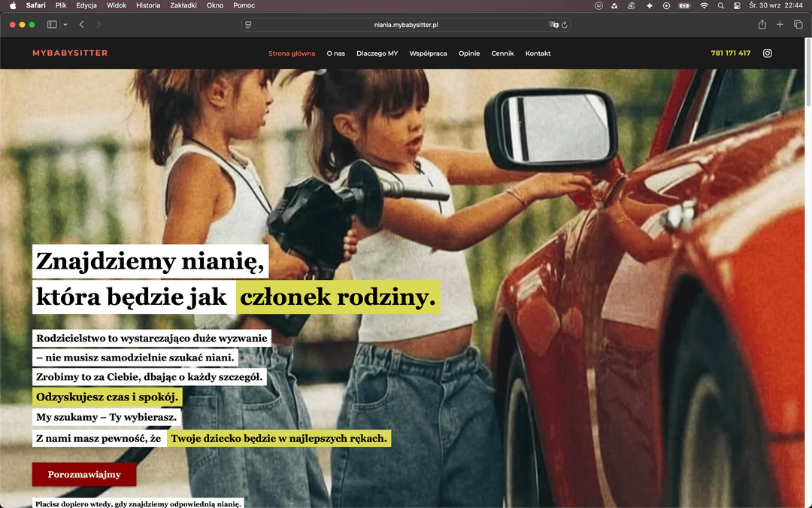Open the Kontakt navigation link
Image resolution: width=812 pixels, height=508 pixels.
[x=538, y=53]
